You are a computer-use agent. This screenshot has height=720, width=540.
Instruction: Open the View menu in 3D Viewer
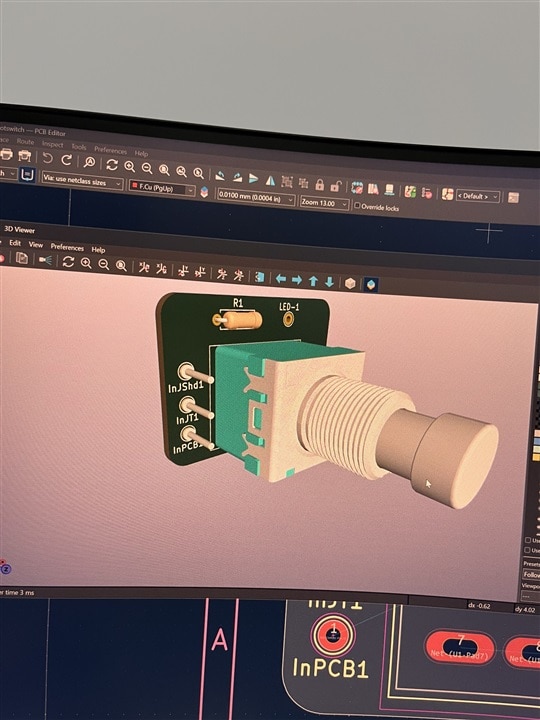coord(36,245)
